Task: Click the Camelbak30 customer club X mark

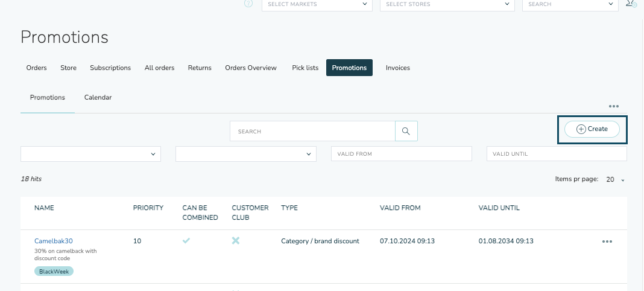Action: tap(236, 241)
